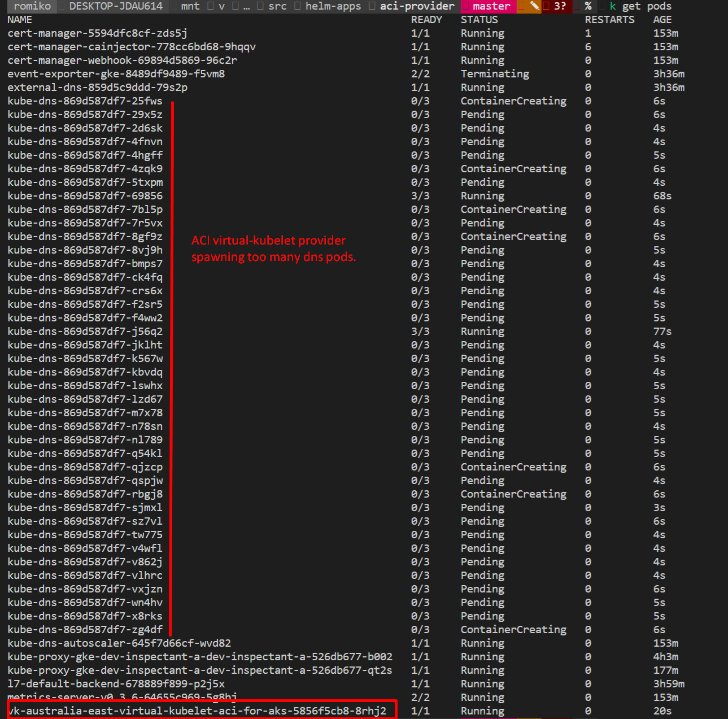
Task: Click the branch icon beside master label
Action: click(465, 7)
